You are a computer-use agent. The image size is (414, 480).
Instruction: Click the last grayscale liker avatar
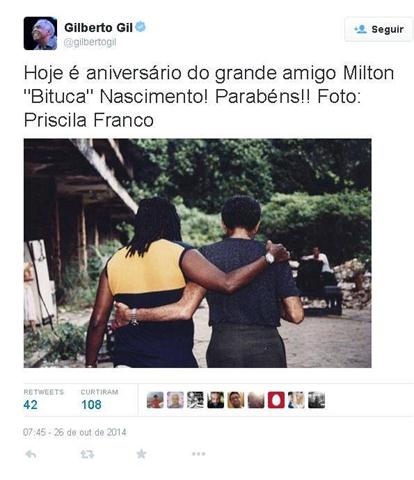(316, 400)
